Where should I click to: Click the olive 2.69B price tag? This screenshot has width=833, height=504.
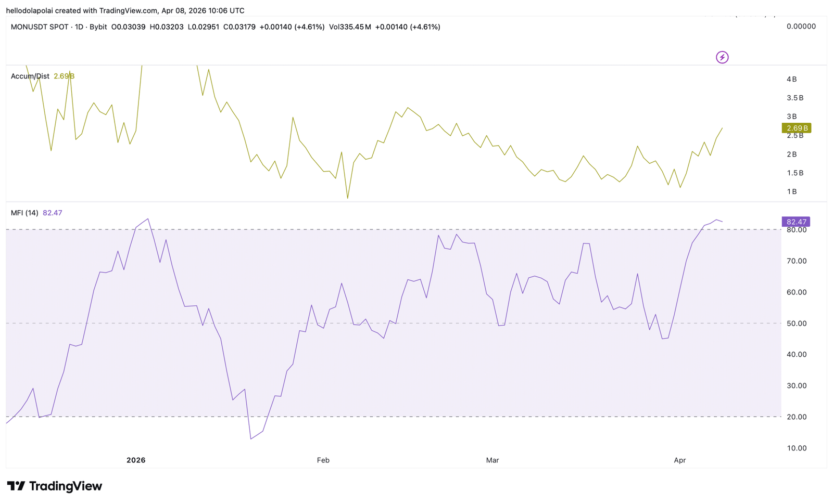(x=797, y=128)
